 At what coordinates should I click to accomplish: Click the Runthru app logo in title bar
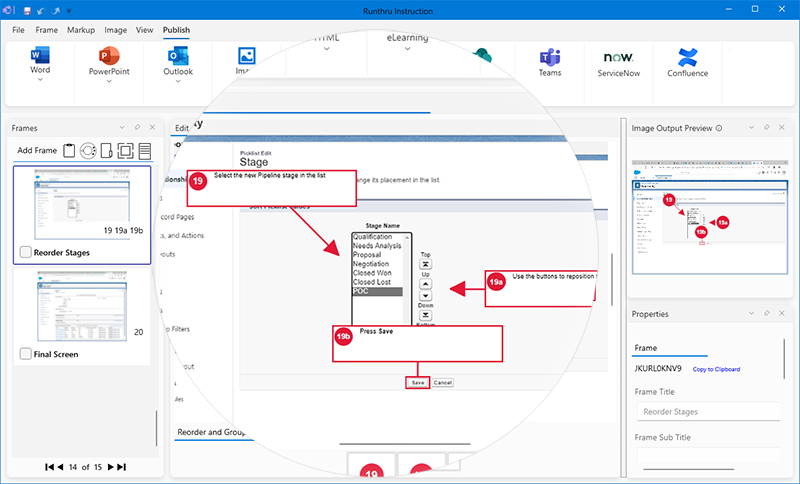click(9, 10)
